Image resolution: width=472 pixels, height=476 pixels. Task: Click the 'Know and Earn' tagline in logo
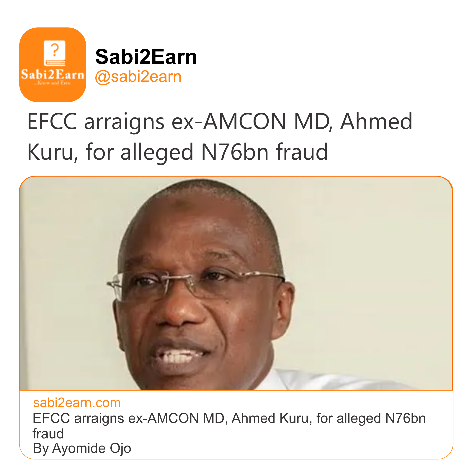coord(53,83)
